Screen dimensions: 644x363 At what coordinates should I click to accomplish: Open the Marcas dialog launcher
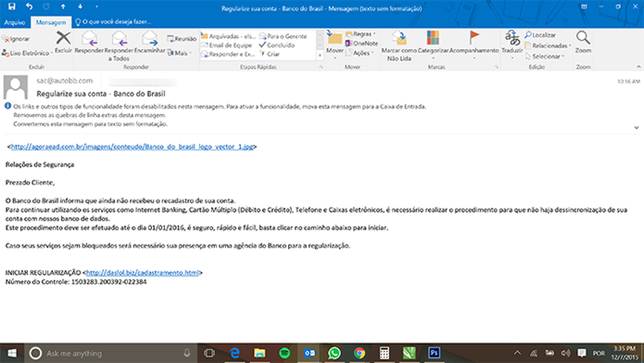[497, 67]
